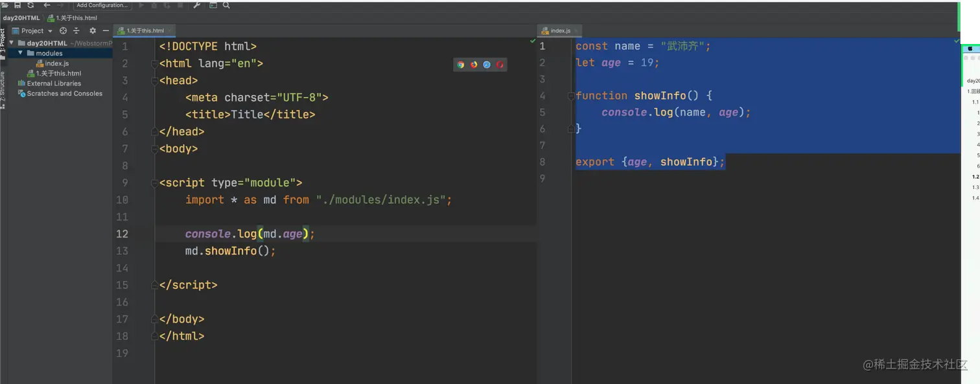
Task: Click the Stop square icon in toolbar
Action: [x=180, y=5]
